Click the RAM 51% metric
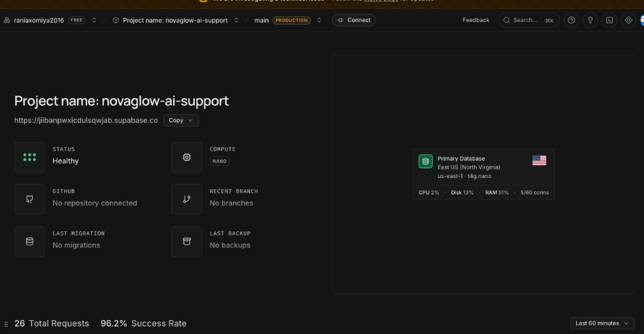 (x=497, y=192)
